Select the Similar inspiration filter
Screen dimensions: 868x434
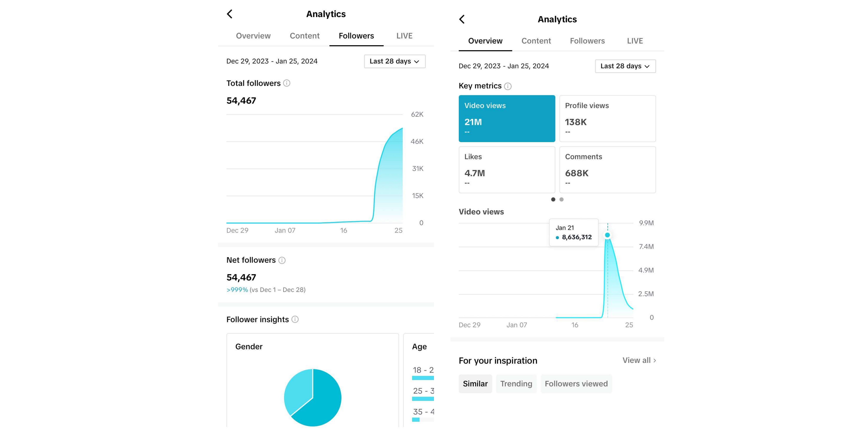tap(475, 384)
